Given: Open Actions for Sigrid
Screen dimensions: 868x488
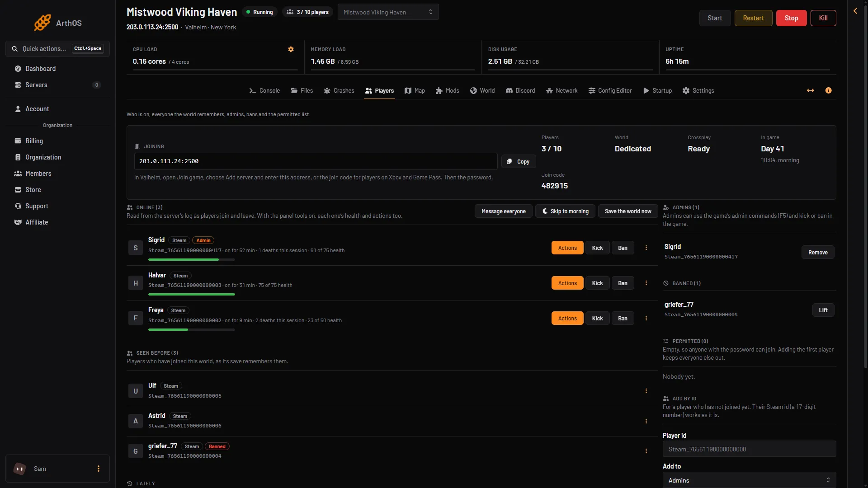Looking at the screenshot, I should (x=567, y=248).
